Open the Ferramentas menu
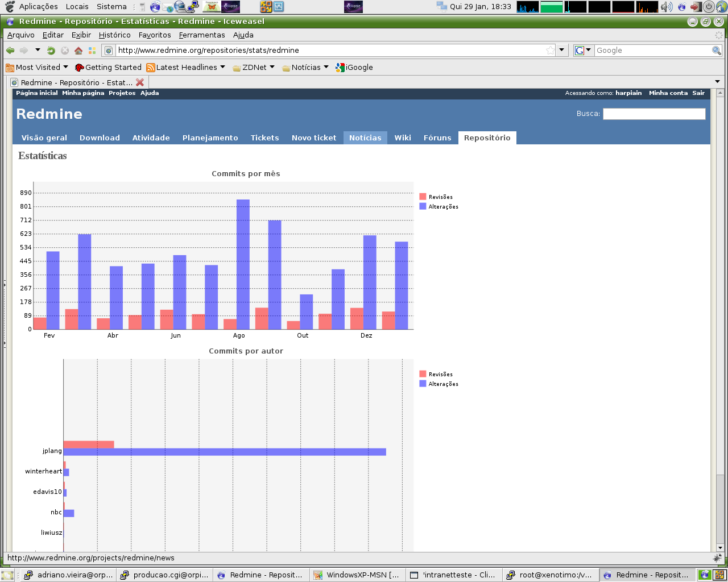This screenshot has width=728, height=582. coord(202,35)
